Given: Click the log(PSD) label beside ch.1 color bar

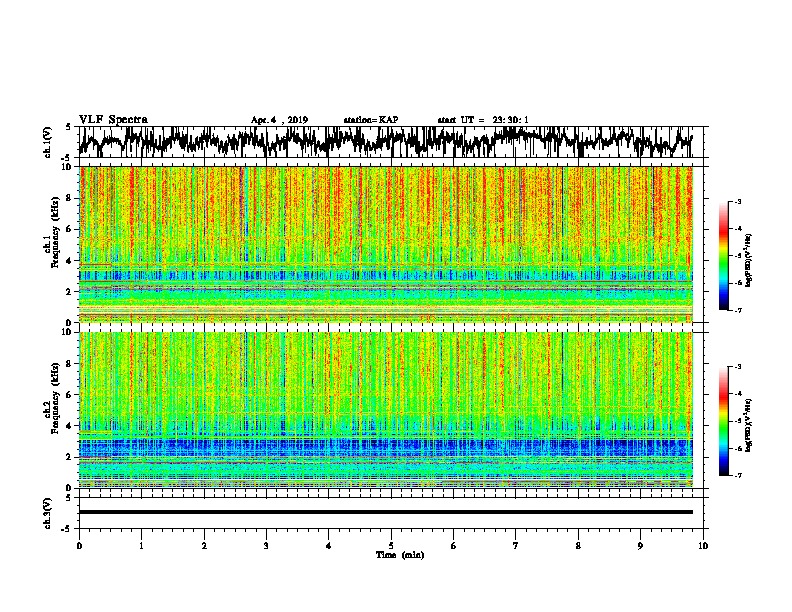Looking at the screenshot, I should point(749,261).
